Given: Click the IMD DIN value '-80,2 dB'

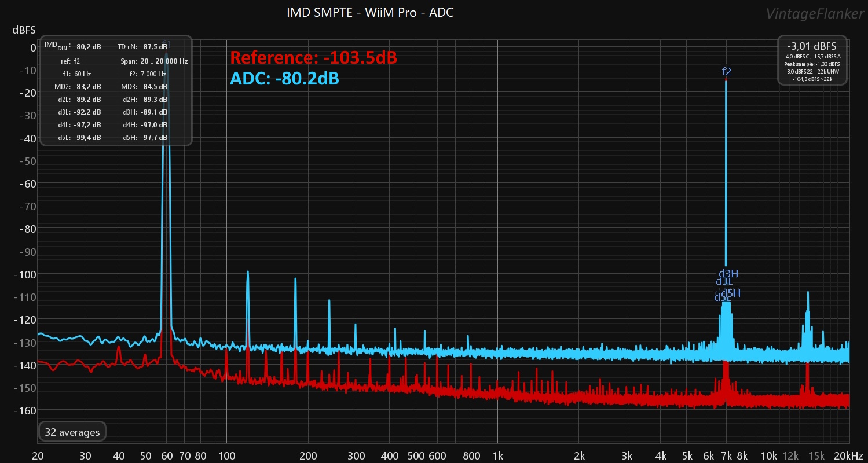Looking at the screenshot, I should 87,46.
